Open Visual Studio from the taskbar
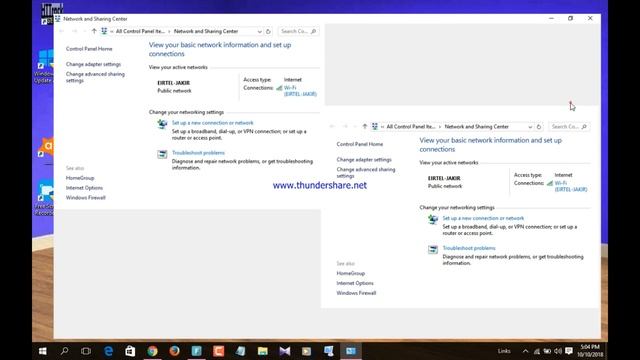Viewport: 640px width, 360px height. click(x=284, y=351)
